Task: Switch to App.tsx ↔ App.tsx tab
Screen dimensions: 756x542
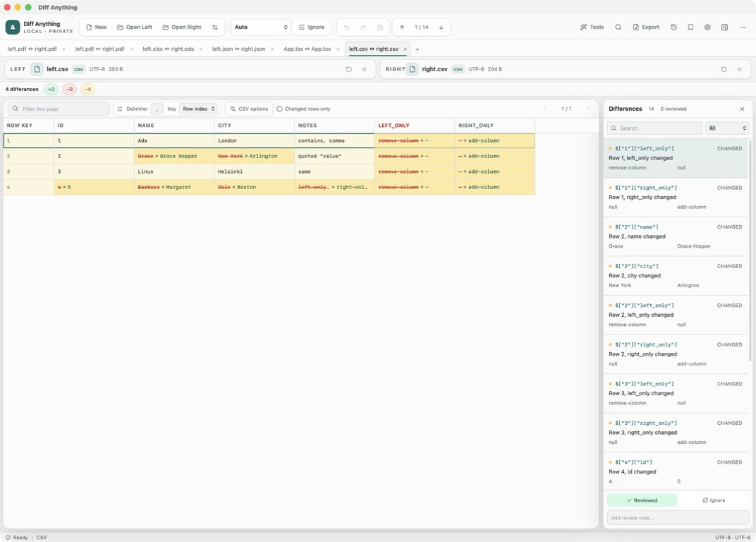Action: pos(307,49)
